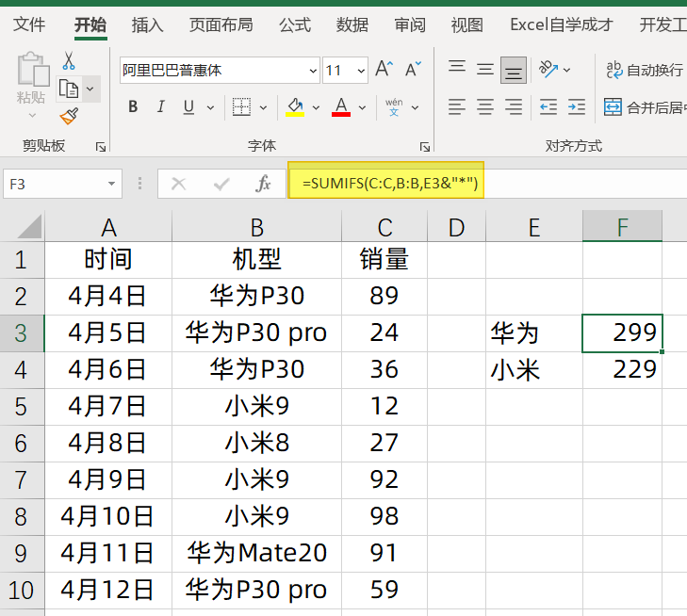Toggle underline formatting

(188, 106)
